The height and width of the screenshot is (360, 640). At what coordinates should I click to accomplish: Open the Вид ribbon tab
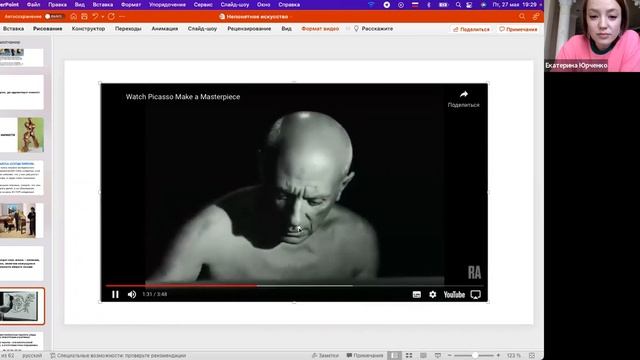[x=287, y=29]
